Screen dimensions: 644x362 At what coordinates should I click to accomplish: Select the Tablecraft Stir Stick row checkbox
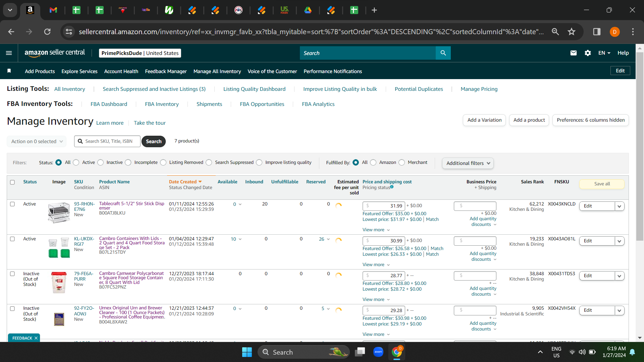pyautogui.click(x=12, y=204)
